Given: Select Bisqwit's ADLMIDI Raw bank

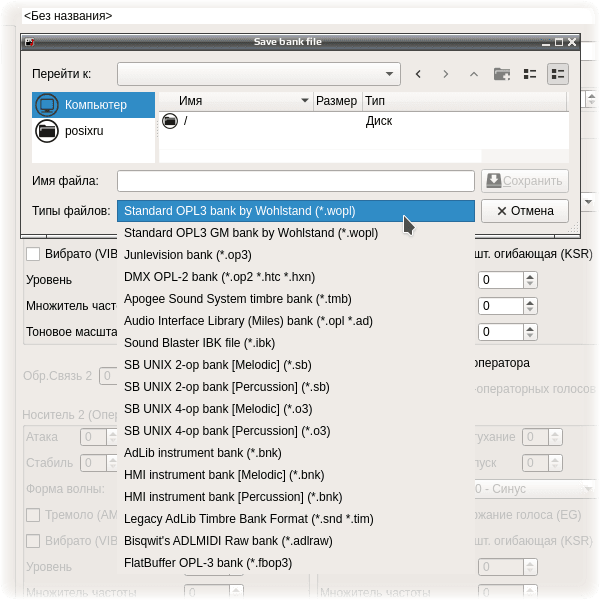Looking at the screenshot, I should coord(296,541).
